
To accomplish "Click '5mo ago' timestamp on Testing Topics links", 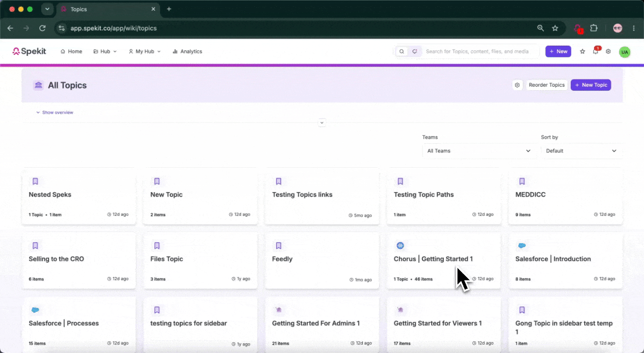I will pyautogui.click(x=363, y=216).
